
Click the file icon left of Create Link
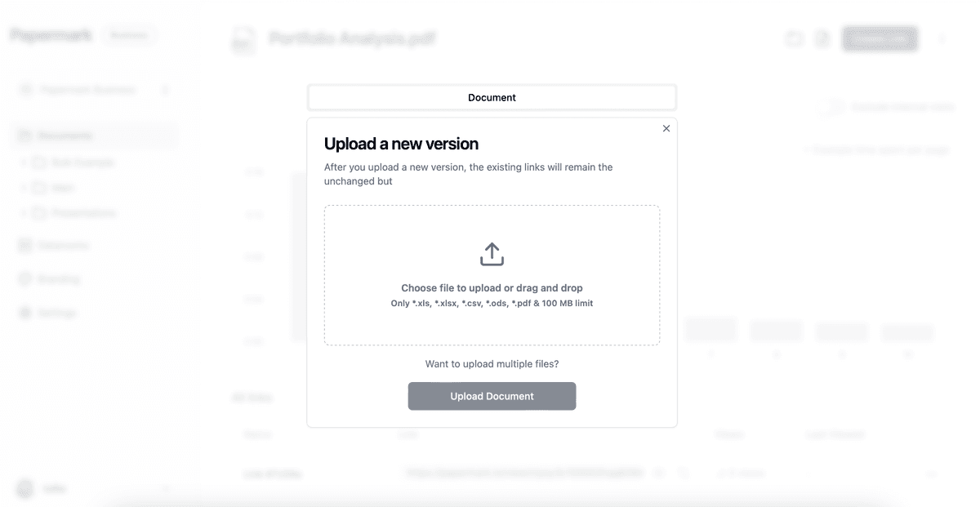click(x=822, y=38)
